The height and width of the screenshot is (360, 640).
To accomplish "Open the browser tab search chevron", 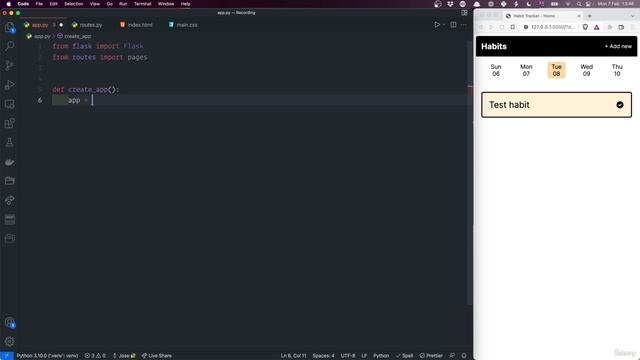I will 632,16.
